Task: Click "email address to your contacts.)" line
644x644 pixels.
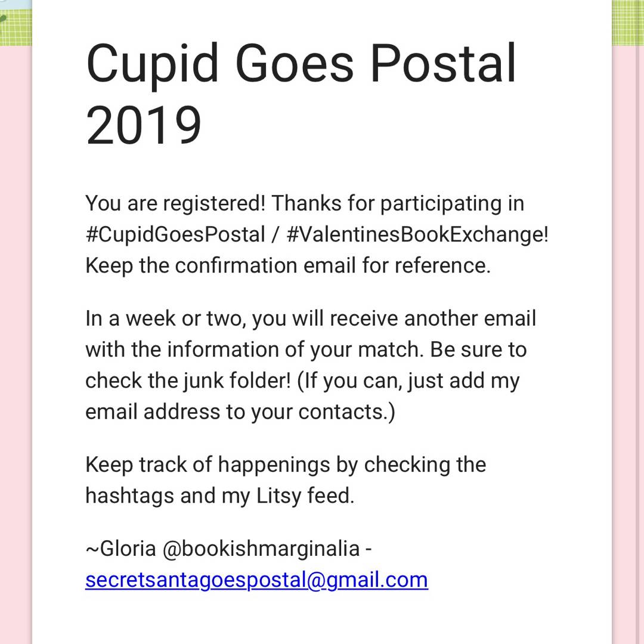Action: pyautogui.click(x=240, y=411)
